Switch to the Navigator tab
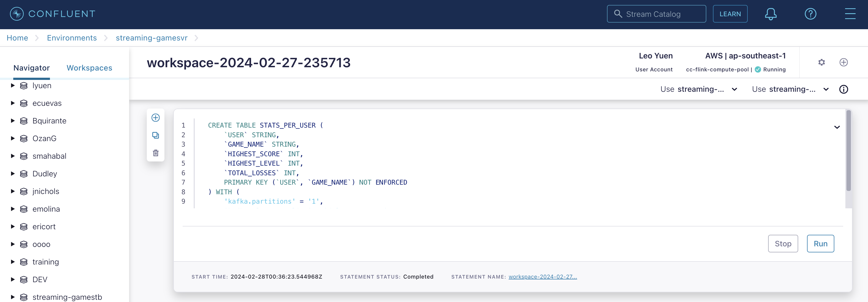868x302 pixels. coord(31,68)
